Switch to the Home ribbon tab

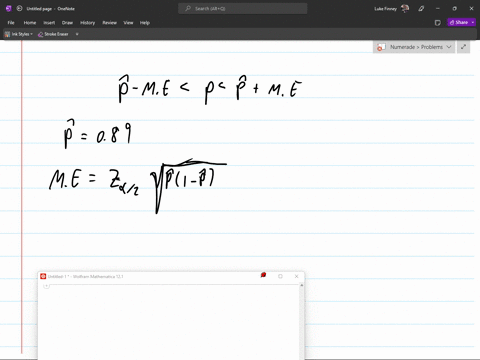30,23
